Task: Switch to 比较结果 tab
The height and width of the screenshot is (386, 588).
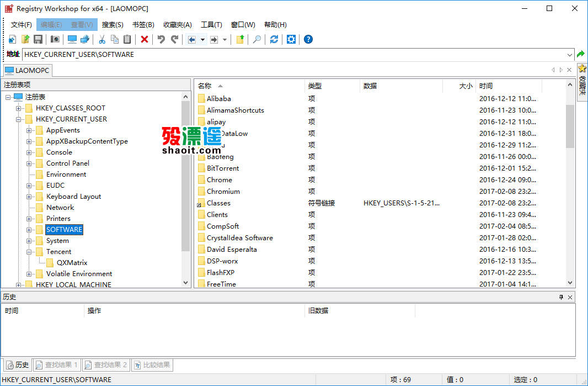Action: tap(152, 364)
